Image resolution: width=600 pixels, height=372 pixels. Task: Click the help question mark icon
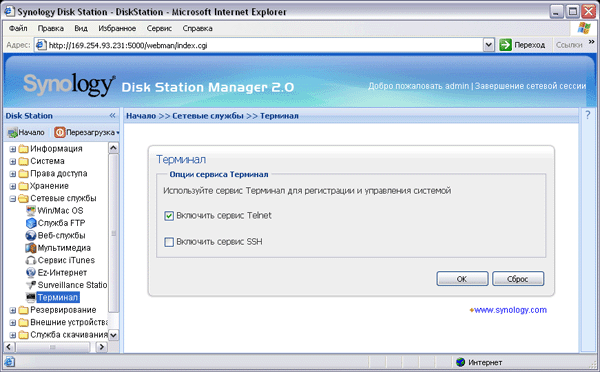[588, 115]
